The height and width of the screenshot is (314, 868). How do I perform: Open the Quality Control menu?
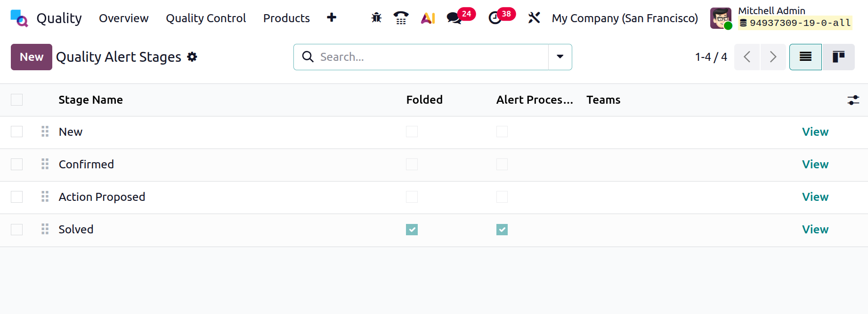pos(206,18)
